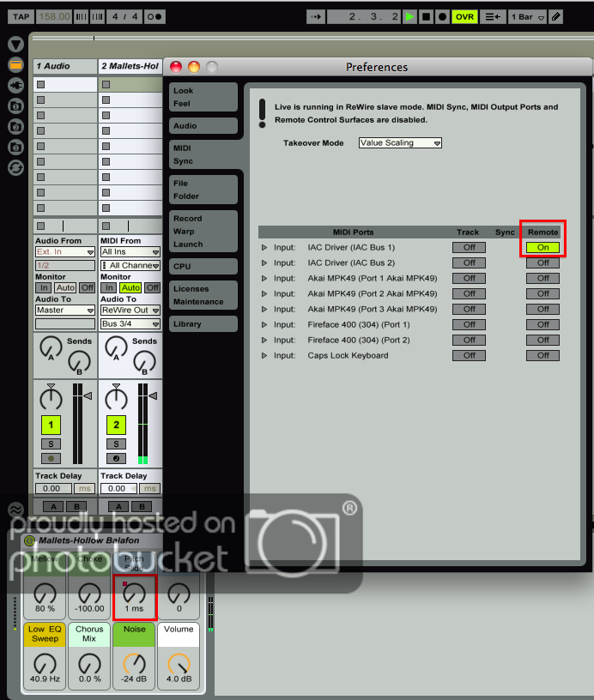
Task: Click the tempo field showing 158.00
Action: tap(54, 17)
